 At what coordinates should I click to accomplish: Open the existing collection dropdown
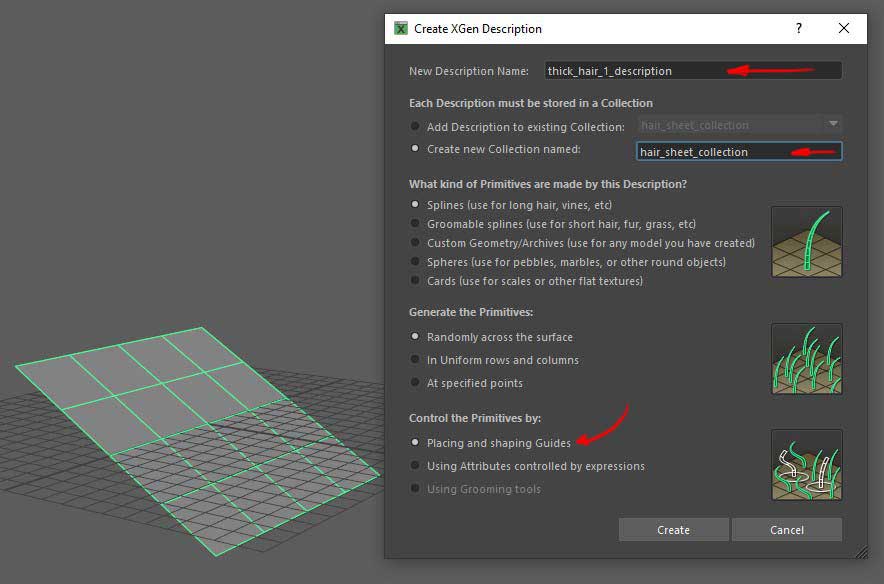[740, 125]
